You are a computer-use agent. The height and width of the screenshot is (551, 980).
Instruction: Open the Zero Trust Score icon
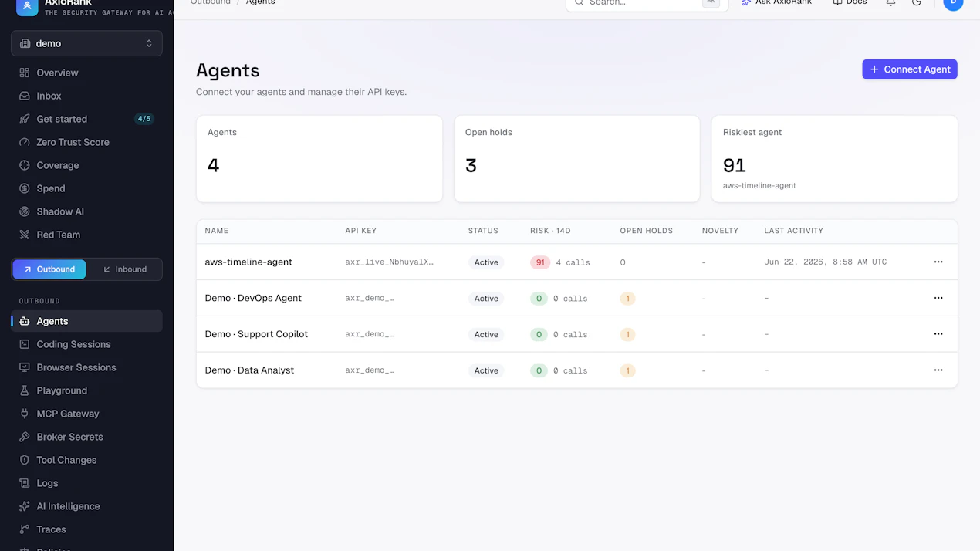tap(25, 142)
